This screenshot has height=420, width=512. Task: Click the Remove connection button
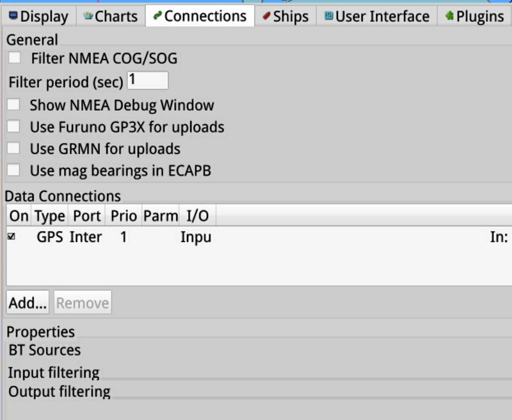pos(83,302)
